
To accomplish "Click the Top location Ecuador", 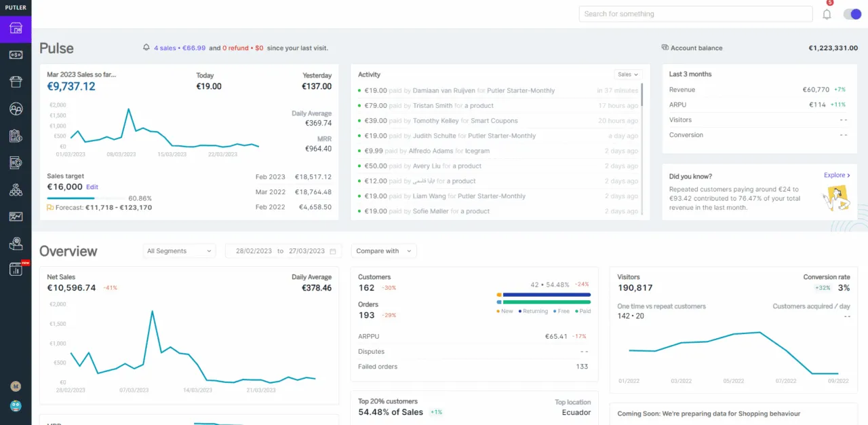I will (576, 412).
